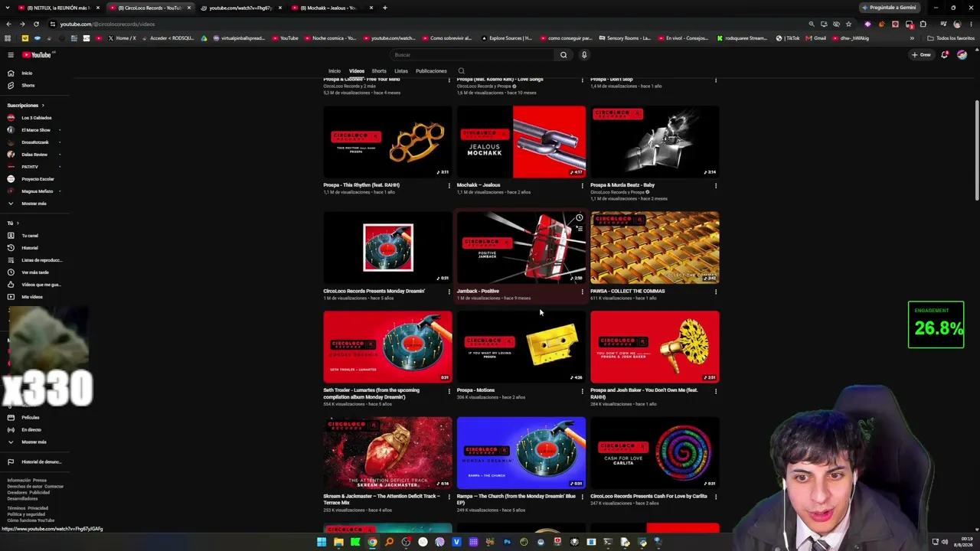Viewport: 980px width, 551px height.
Task: Open three-dot menu for PAWSA - COLLECT THE COMMAS
Action: pos(716,292)
